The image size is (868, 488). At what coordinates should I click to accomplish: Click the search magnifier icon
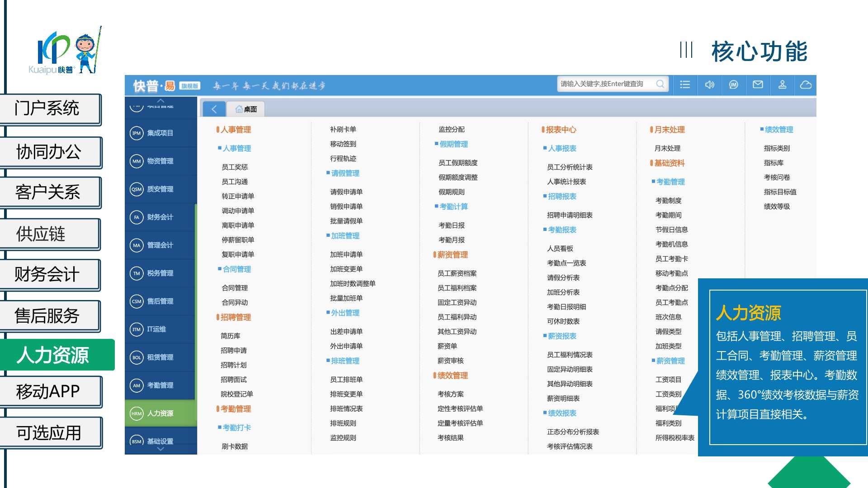(660, 84)
